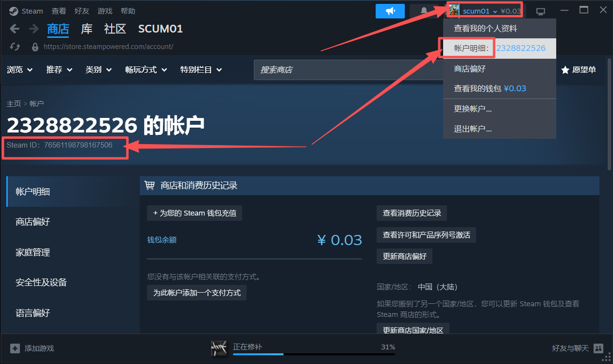Click the 更新商店偏好 button
613x364 pixels.
[x=405, y=256]
